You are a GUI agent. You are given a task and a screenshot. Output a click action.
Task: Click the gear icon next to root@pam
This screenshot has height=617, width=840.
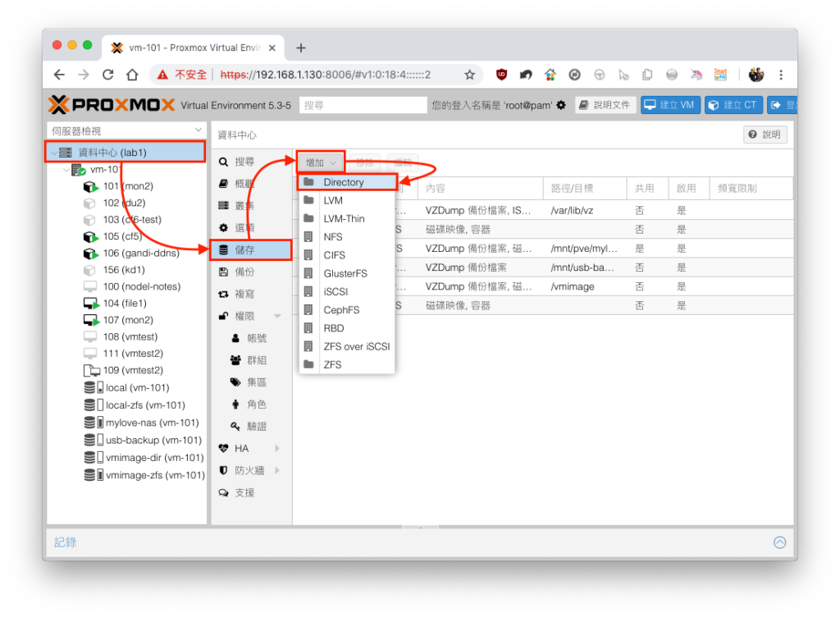click(561, 105)
